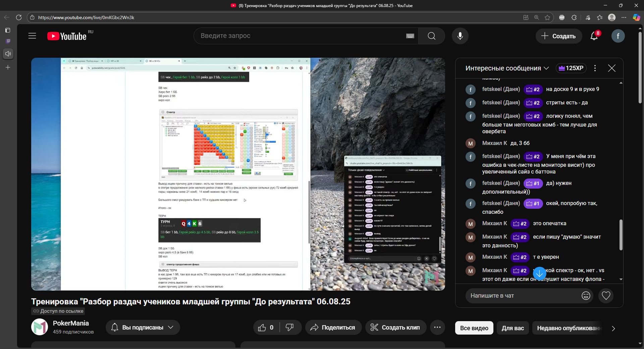Add page to favorites star
The width and height of the screenshot is (644, 349).
point(547,17)
